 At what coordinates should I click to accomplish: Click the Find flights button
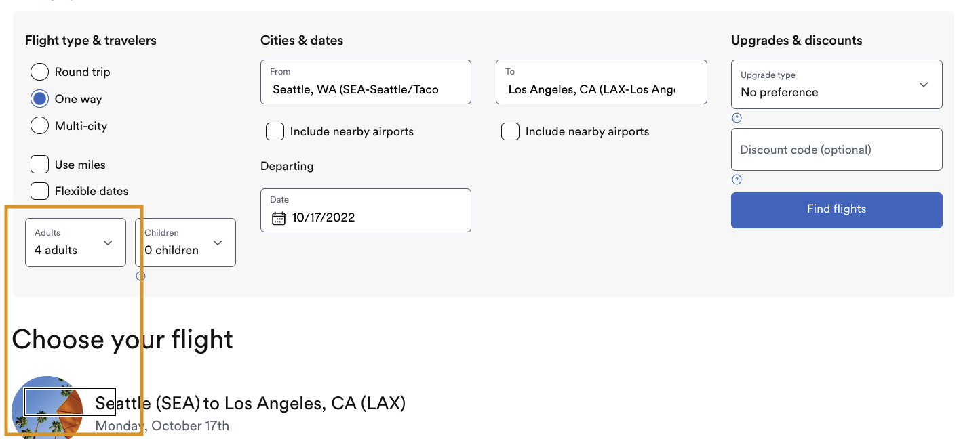click(836, 209)
